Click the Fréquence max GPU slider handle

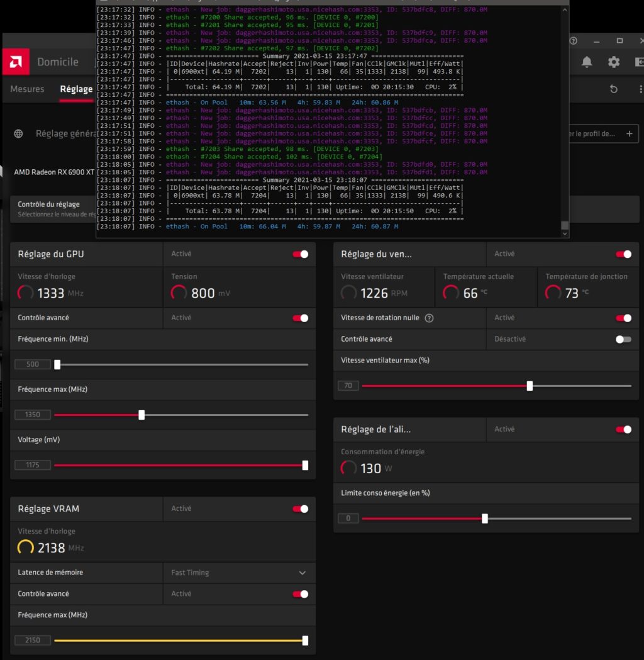coord(142,415)
